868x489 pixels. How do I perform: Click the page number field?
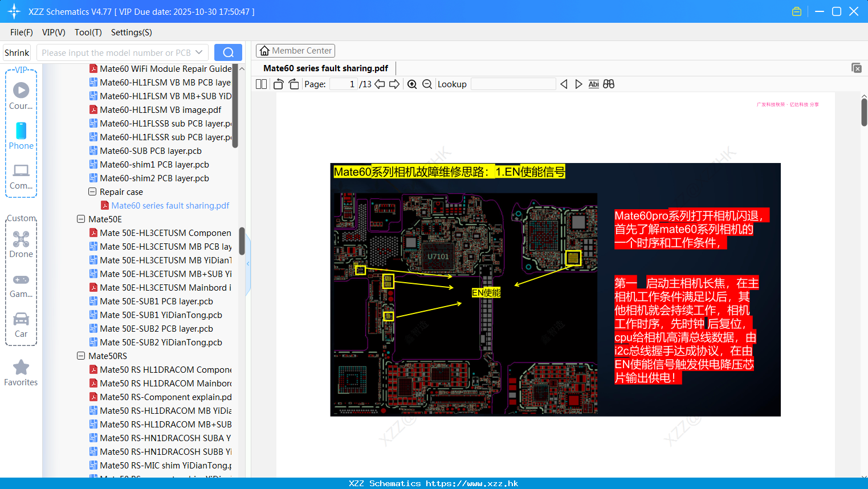click(x=344, y=84)
